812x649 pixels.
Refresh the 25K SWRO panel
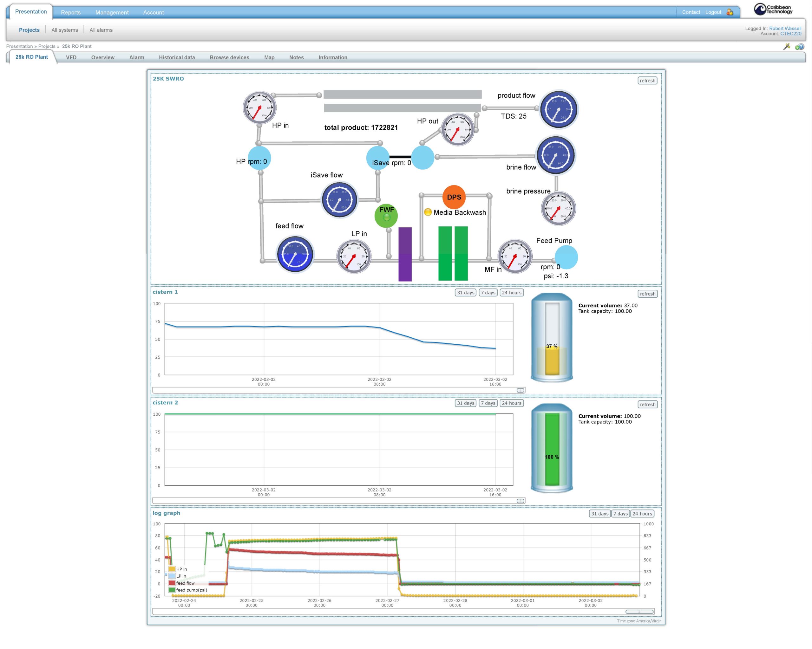tap(647, 81)
